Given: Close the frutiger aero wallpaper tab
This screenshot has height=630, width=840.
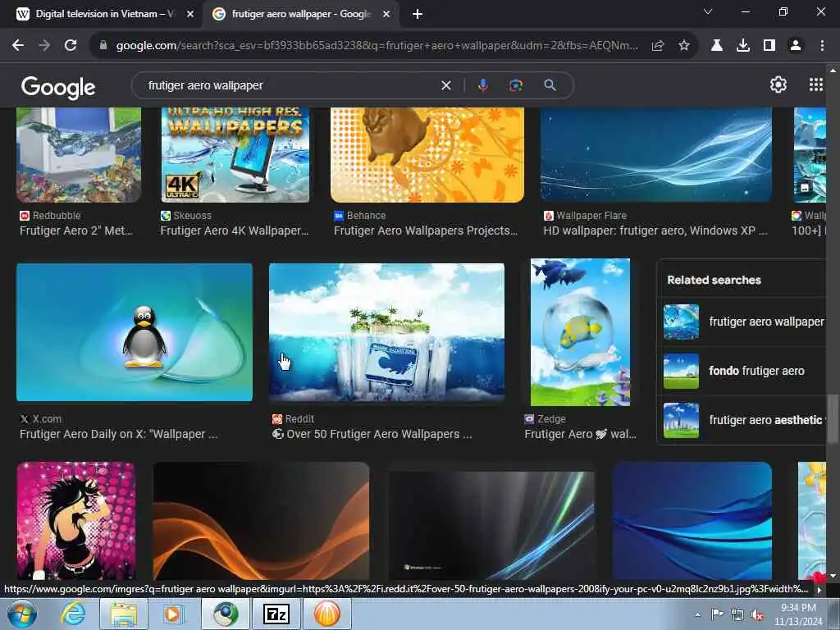Looking at the screenshot, I should [386, 15].
